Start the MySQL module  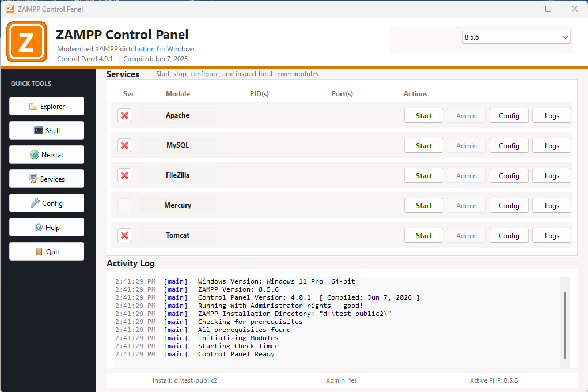click(x=424, y=146)
